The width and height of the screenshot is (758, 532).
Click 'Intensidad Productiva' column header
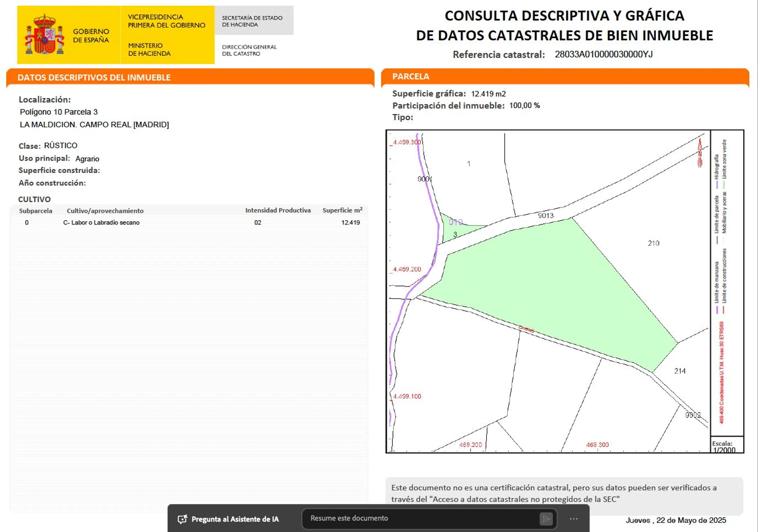(x=278, y=210)
